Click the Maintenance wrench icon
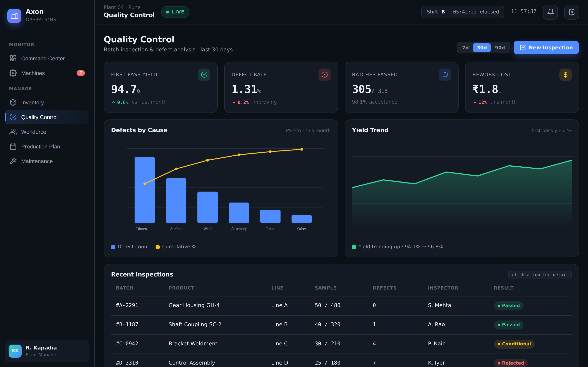The image size is (588, 367). (x=13, y=161)
